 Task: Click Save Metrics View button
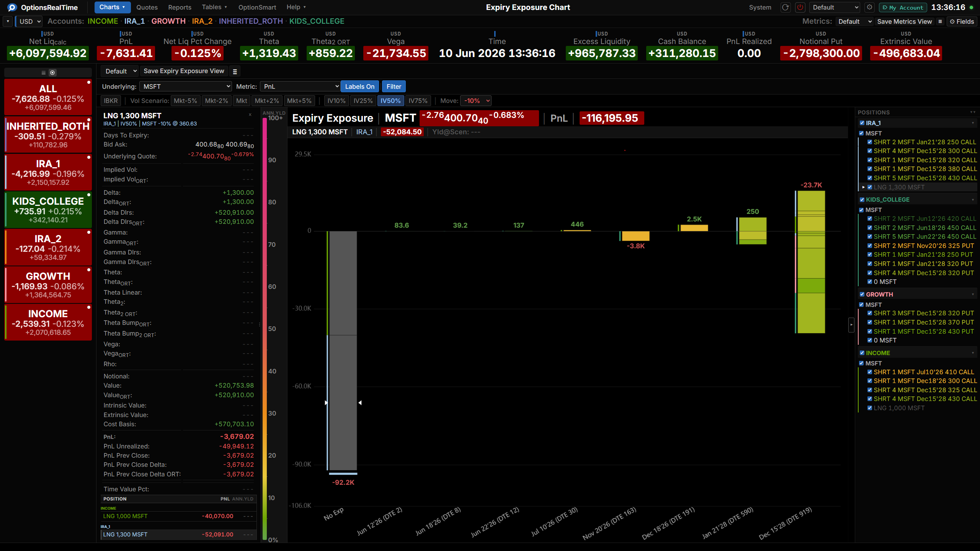(x=904, y=21)
